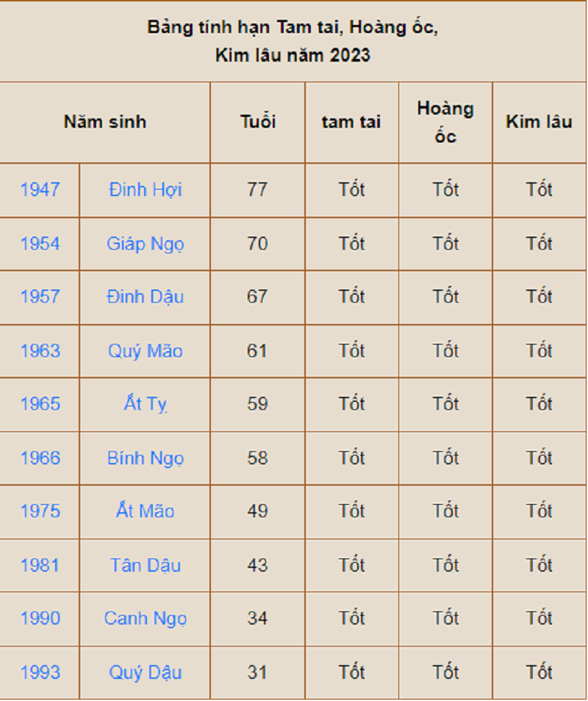Select the Giáp Ngọ link
Viewport: 588px width, 701px height.
tap(145, 243)
